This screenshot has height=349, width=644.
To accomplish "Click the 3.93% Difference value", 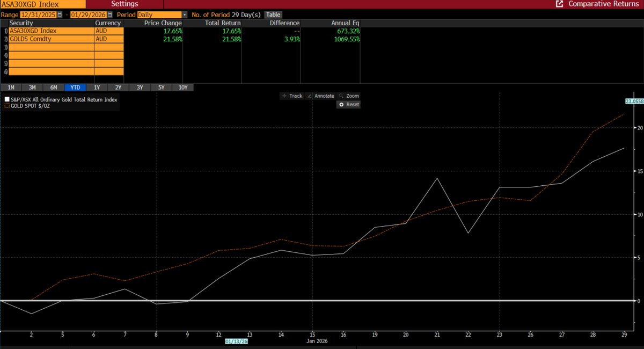I will click(291, 39).
